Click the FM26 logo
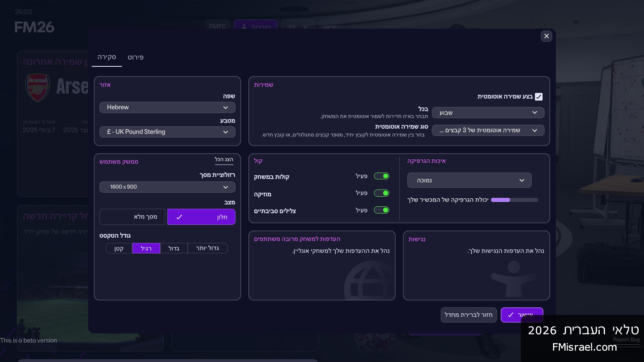644x362 pixels. pos(34,27)
